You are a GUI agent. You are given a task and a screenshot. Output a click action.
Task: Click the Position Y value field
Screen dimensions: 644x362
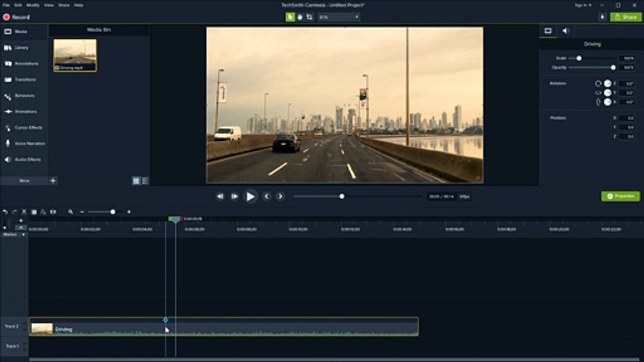627,127
